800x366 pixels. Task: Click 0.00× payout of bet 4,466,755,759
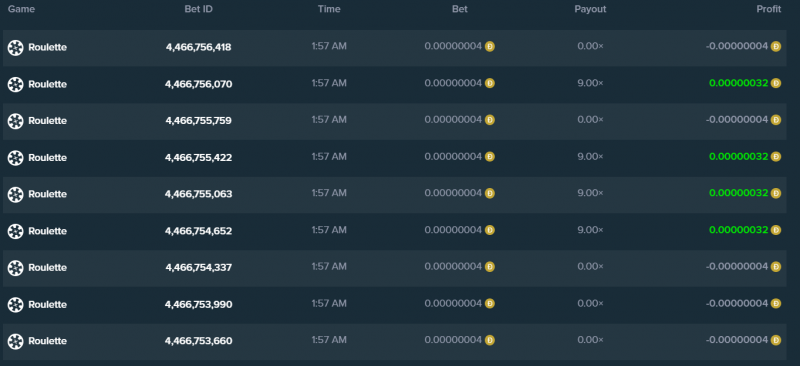pyautogui.click(x=590, y=120)
